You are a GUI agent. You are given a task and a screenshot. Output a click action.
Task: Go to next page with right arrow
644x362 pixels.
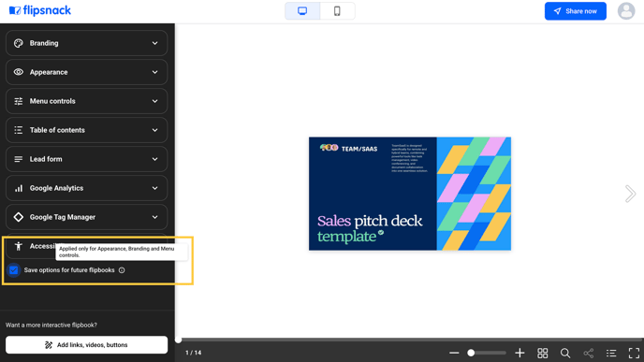coord(630,194)
